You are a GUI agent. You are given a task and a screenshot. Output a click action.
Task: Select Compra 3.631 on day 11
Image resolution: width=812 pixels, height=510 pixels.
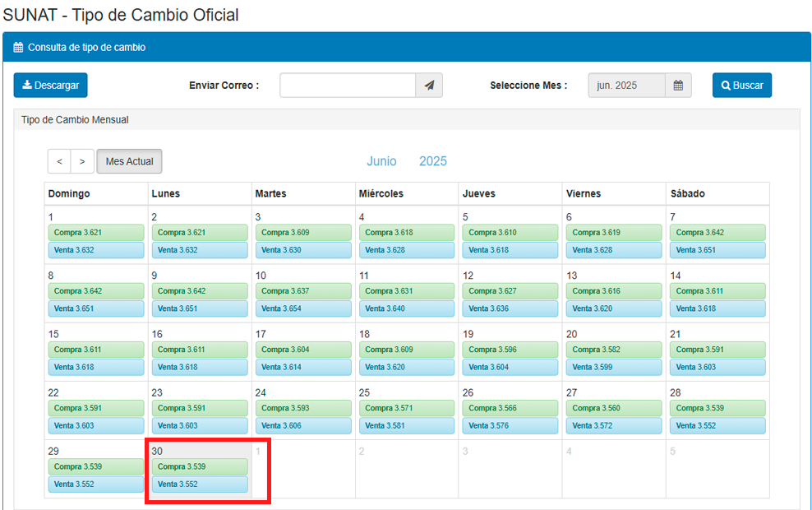click(407, 290)
